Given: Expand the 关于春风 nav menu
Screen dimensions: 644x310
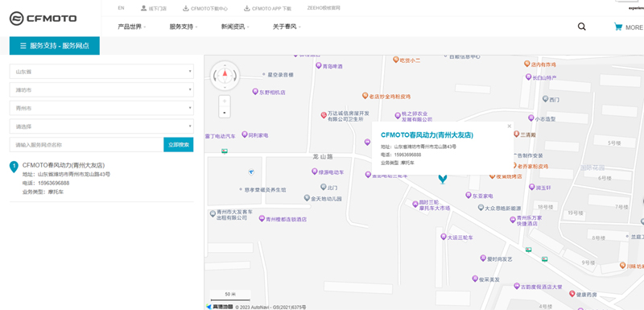Looking at the screenshot, I should click(x=287, y=27).
